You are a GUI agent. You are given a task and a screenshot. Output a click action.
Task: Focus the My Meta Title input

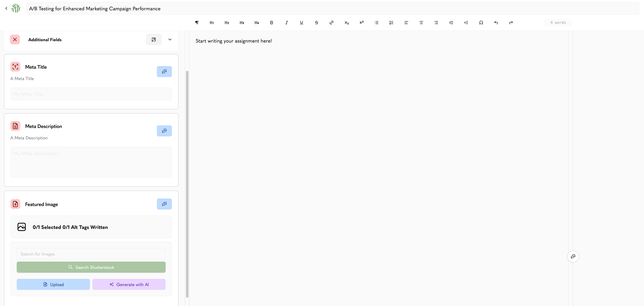(91, 94)
